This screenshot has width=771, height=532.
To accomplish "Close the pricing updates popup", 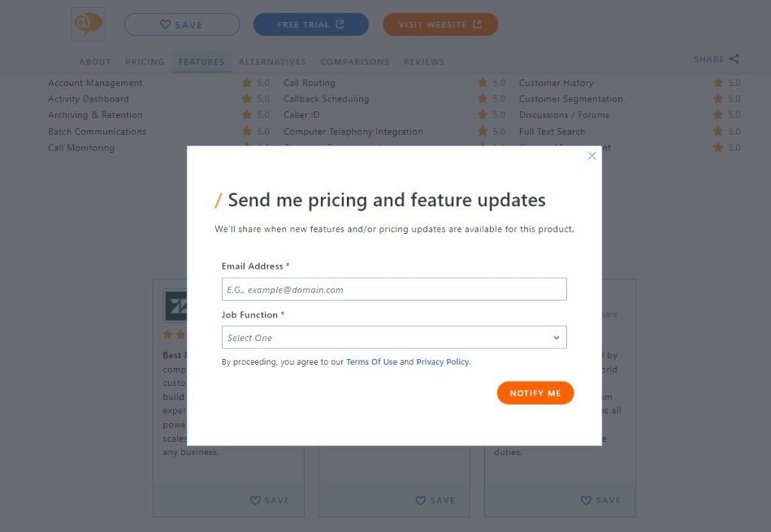I will click(x=592, y=156).
